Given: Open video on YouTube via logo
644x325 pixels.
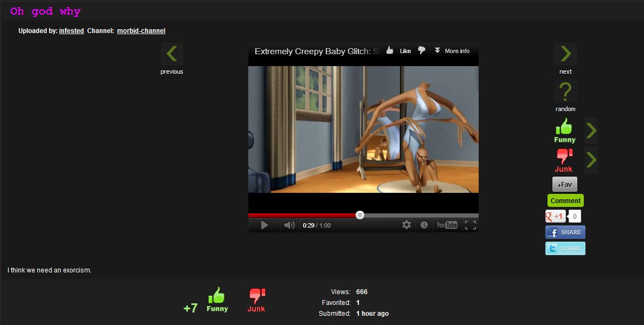Looking at the screenshot, I should (x=447, y=225).
